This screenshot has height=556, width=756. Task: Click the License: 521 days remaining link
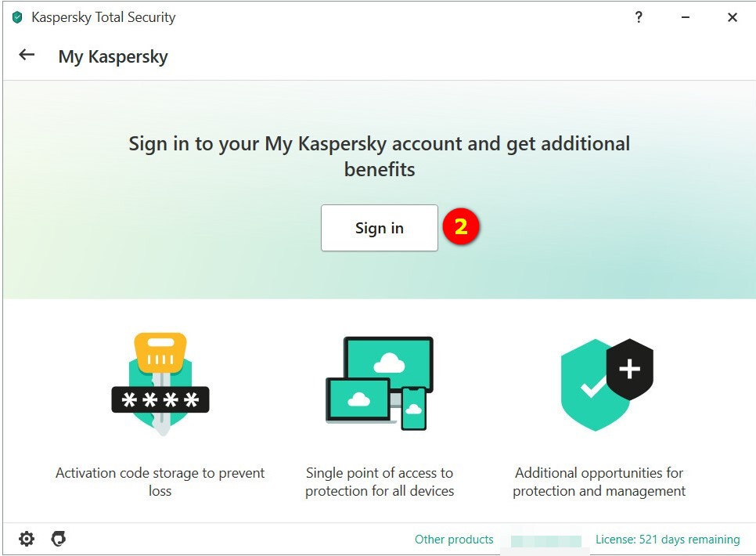tap(667, 540)
